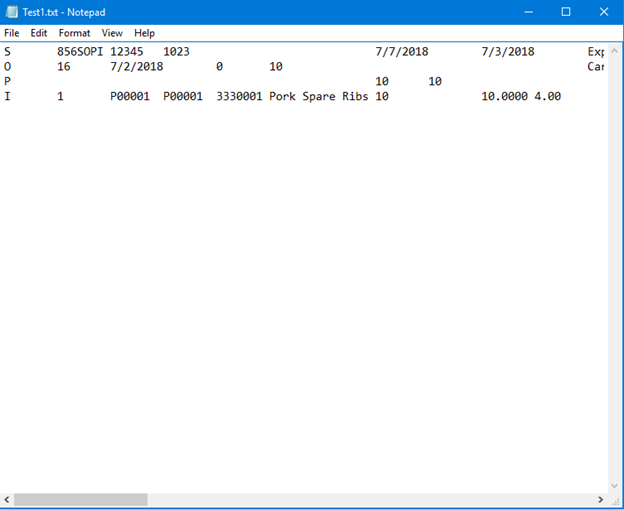Click on the date 7/7/2018 in text
This screenshot has width=624, height=510.
(x=402, y=51)
